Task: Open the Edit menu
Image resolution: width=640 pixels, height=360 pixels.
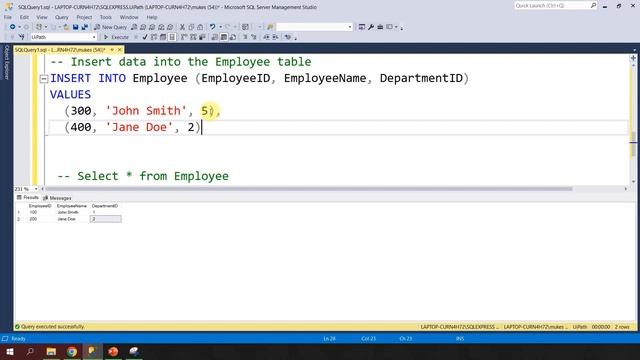Action: pos(24,17)
